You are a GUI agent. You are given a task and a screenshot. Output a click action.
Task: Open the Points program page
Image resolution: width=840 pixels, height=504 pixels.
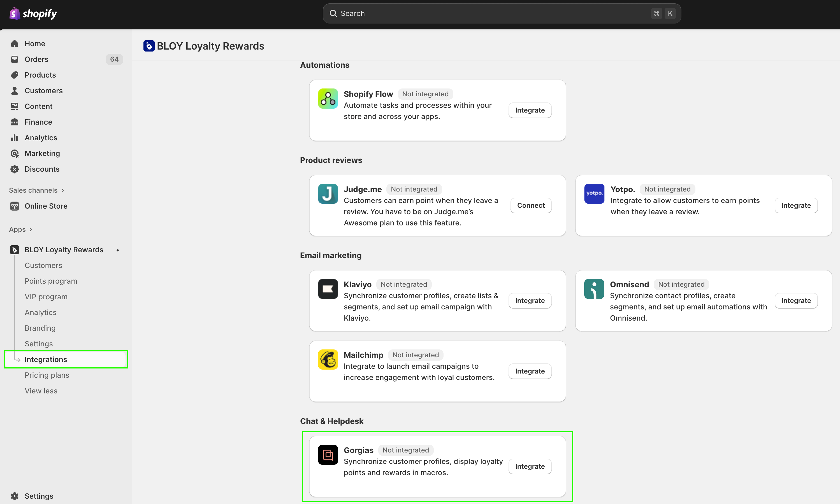tap(51, 281)
